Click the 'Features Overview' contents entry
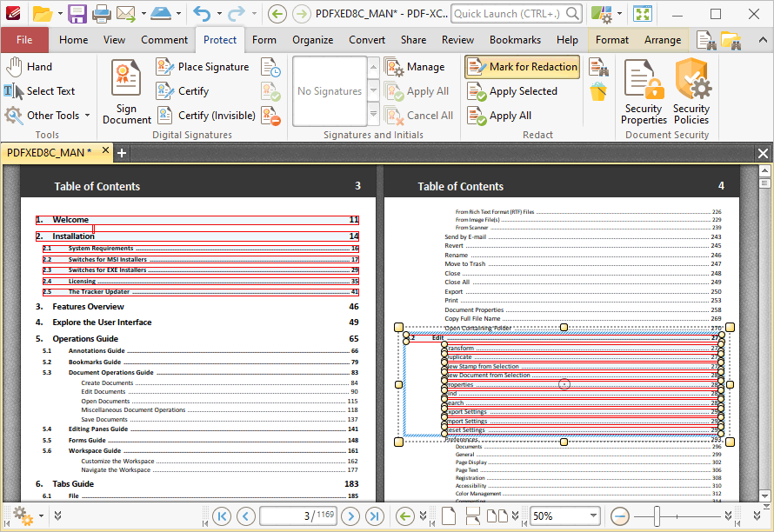This screenshot has height=532, width=774. coord(88,307)
